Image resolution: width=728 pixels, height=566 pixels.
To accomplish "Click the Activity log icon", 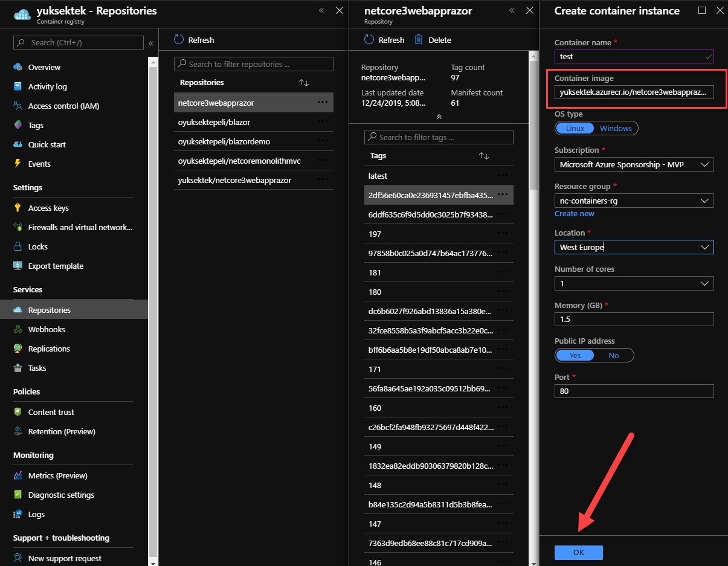I will 18,86.
